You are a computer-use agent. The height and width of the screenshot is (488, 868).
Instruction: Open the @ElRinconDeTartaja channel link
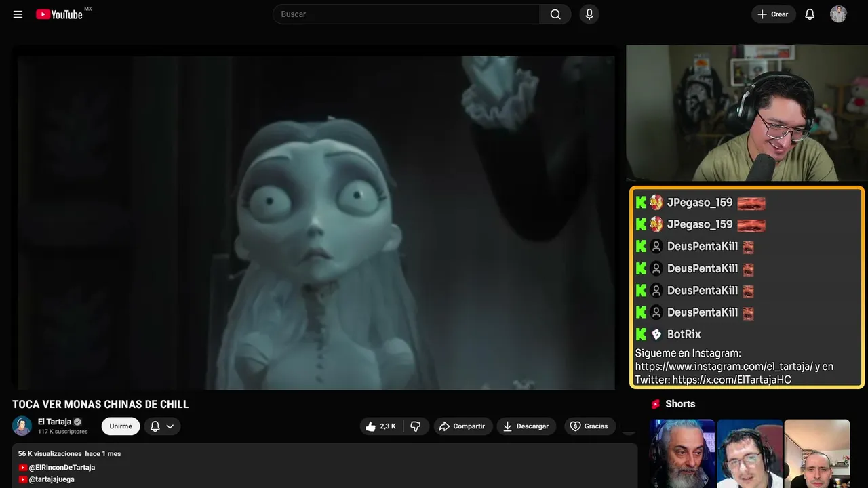(62, 468)
